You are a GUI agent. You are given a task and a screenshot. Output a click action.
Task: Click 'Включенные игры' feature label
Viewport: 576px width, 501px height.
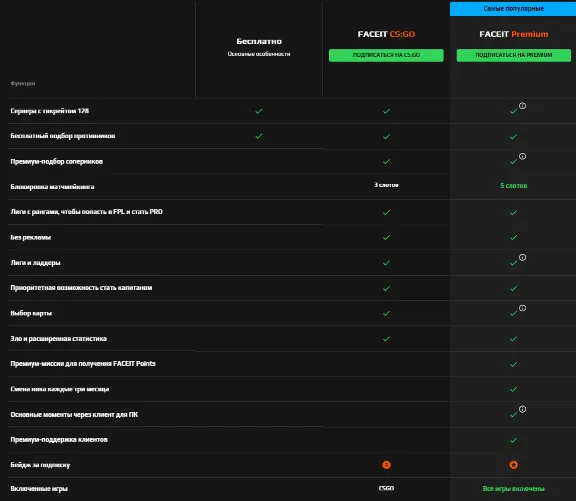coord(39,489)
